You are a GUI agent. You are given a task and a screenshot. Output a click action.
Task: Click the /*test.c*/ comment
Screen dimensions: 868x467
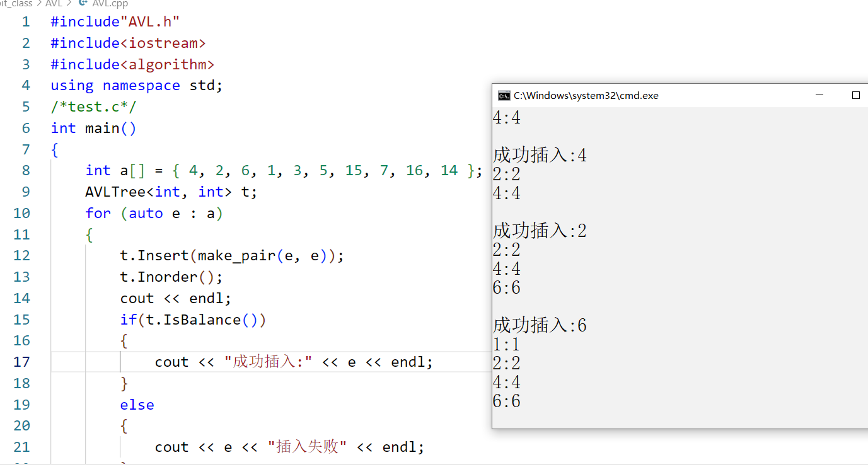[93, 107]
